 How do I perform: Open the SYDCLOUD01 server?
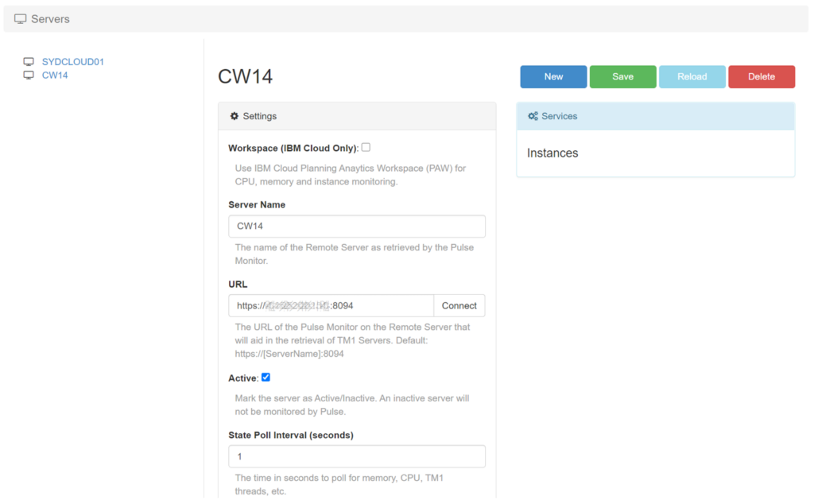pos(72,62)
